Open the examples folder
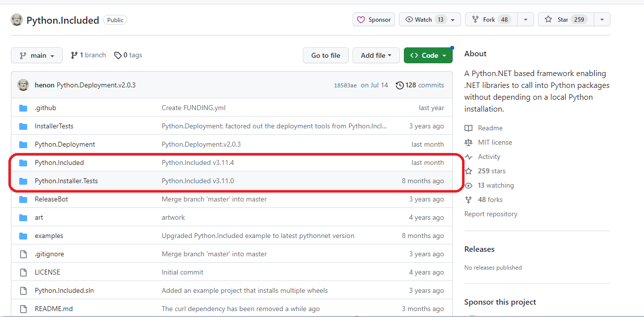The width and height of the screenshot is (644, 317). pyautogui.click(x=49, y=236)
